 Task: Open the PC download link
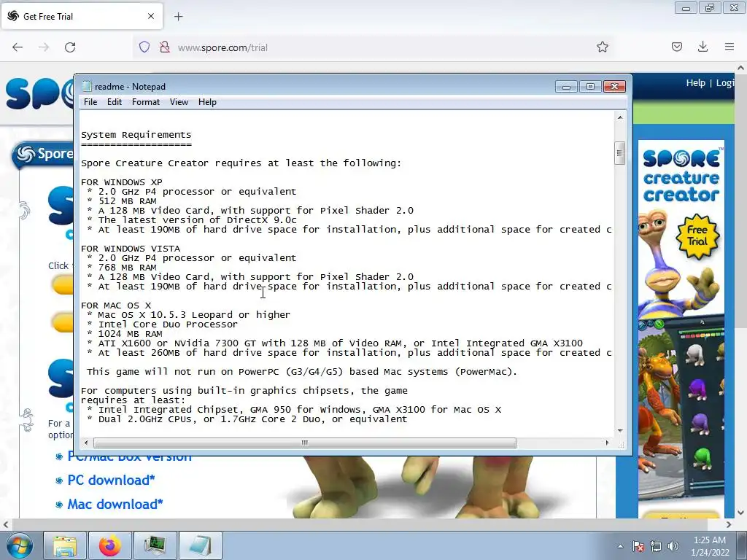111,480
